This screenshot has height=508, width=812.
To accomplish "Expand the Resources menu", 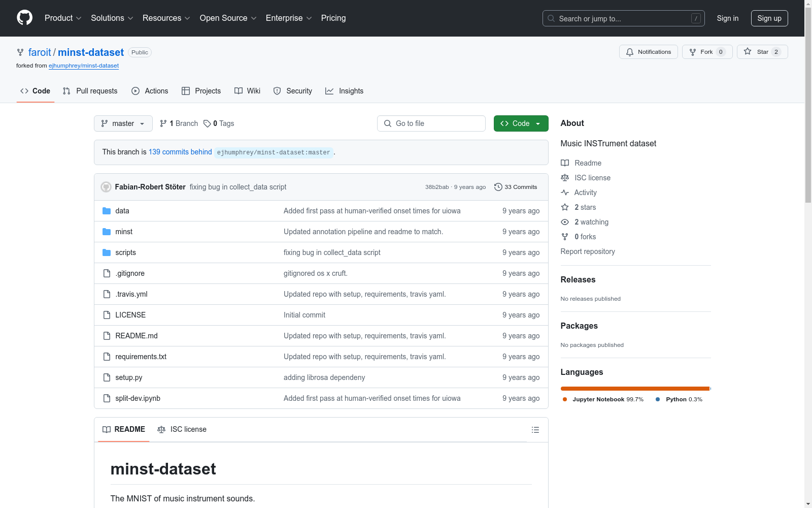I will [166, 18].
